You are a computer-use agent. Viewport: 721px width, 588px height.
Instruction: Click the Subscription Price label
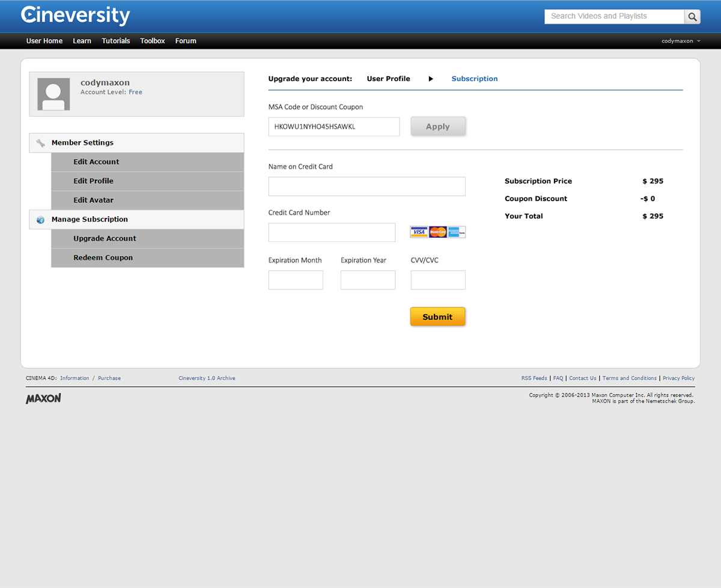[x=538, y=181]
